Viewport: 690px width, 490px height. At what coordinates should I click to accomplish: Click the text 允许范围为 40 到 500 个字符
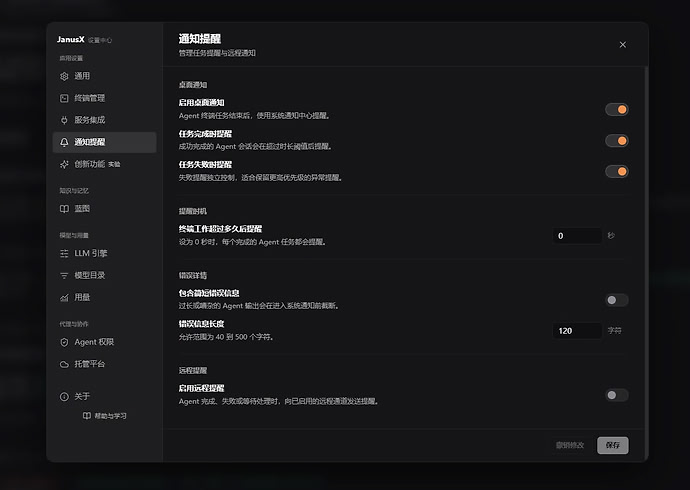(x=226, y=337)
